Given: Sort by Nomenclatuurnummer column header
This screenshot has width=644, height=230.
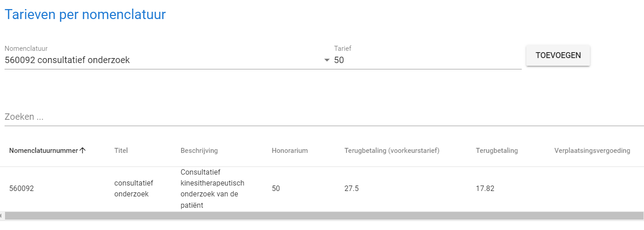Looking at the screenshot, I should tap(43, 151).
